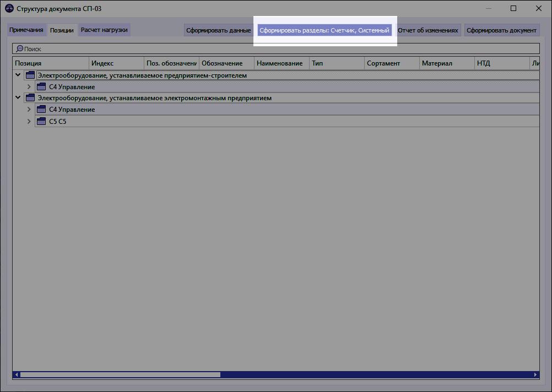Click the folder icon next to 'С4 Управление'
This screenshot has width=552, height=392.
41,86
